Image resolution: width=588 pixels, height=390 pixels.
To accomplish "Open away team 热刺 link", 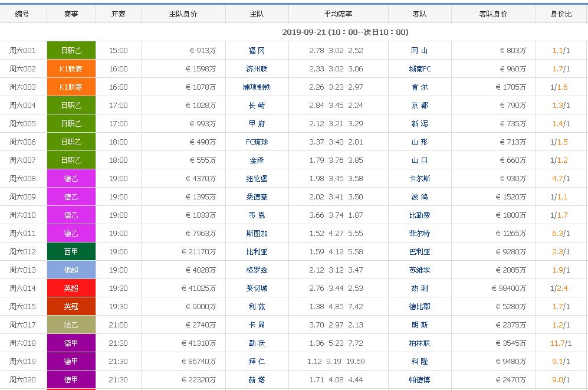I will 419,289.
